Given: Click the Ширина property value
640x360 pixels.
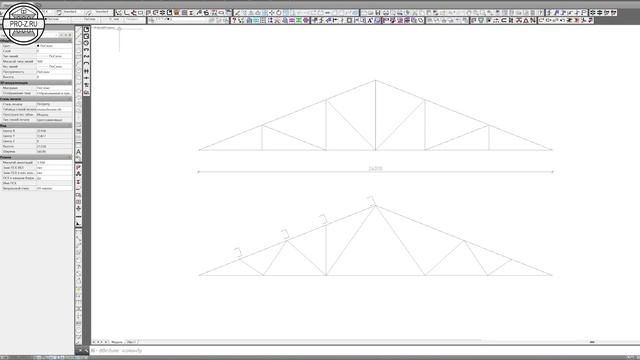Looking at the screenshot, I should (x=54, y=151).
